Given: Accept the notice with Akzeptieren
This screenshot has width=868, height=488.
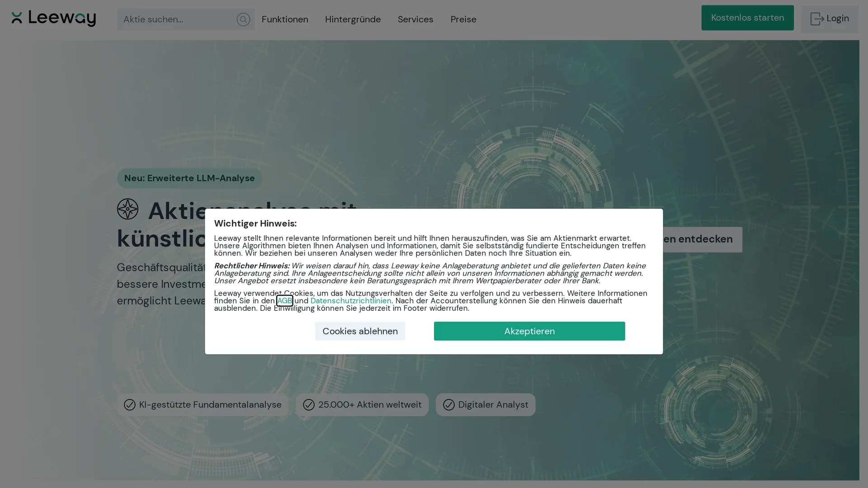Looking at the screenshot, I should pos(529,331).
